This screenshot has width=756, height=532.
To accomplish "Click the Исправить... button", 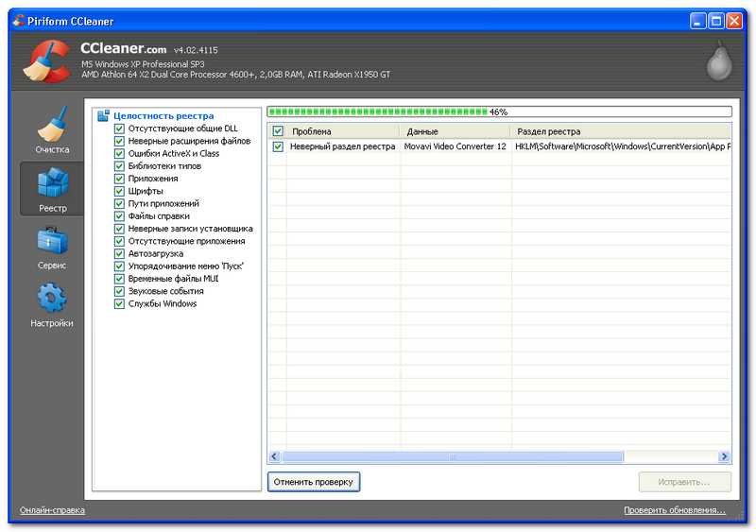I will 684,482.
